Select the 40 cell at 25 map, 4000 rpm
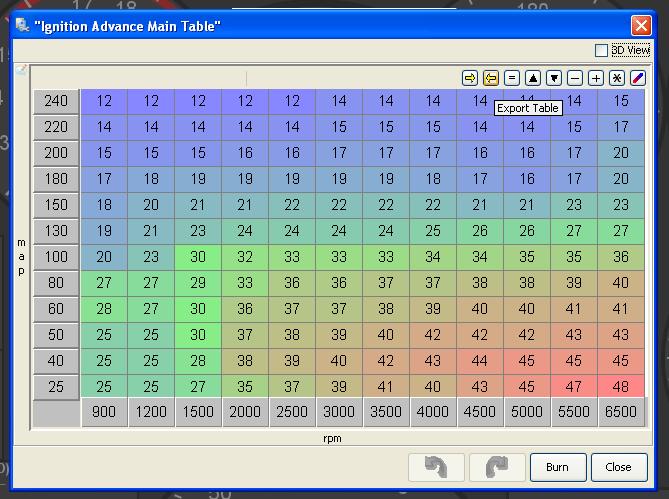The width and height of the screenshot is (669, 499). [433, 387]
